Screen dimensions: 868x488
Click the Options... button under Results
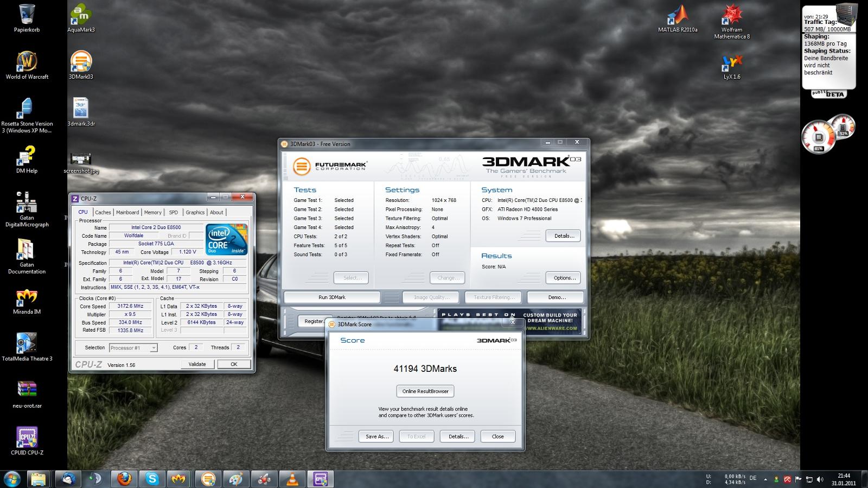click(564, 278)
